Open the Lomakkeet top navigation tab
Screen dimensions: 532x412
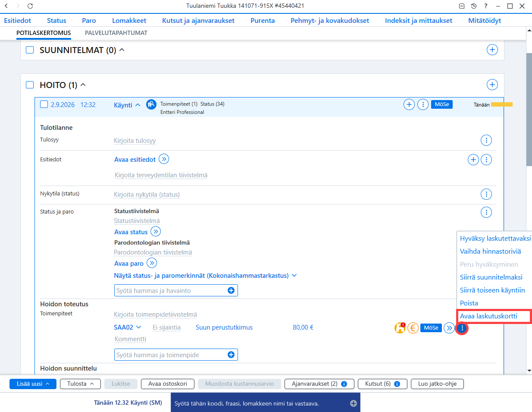tap(129, 20)
